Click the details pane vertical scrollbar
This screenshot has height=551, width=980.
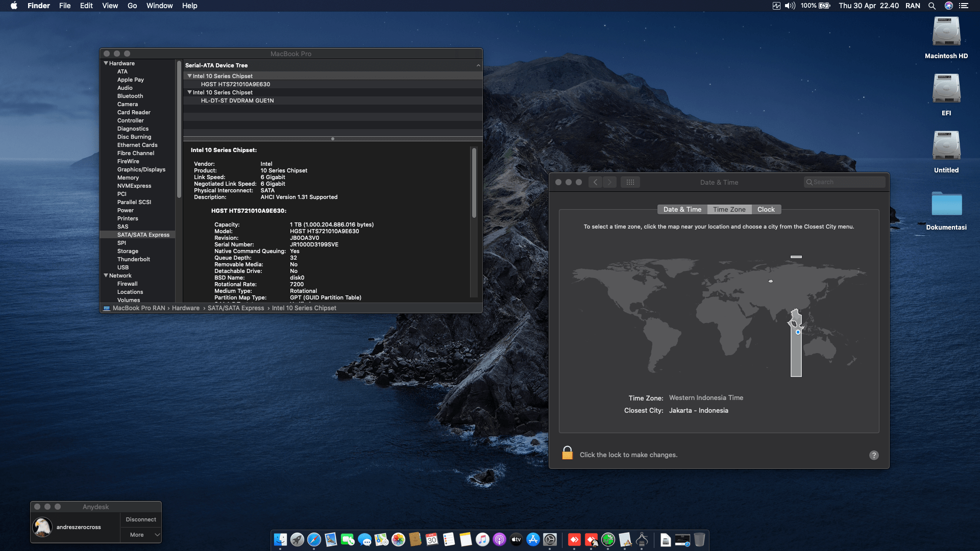(474, 183)
